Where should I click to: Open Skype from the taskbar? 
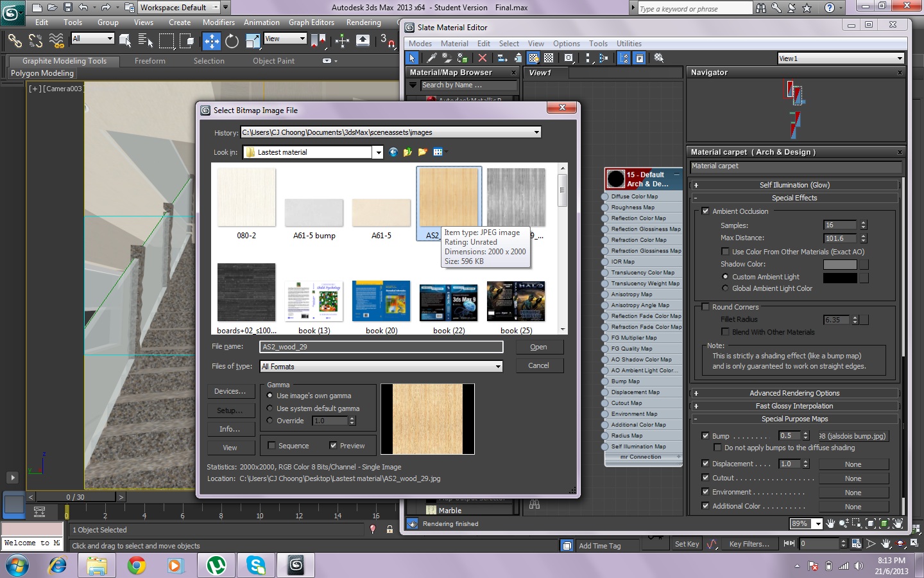click(256, 565)
